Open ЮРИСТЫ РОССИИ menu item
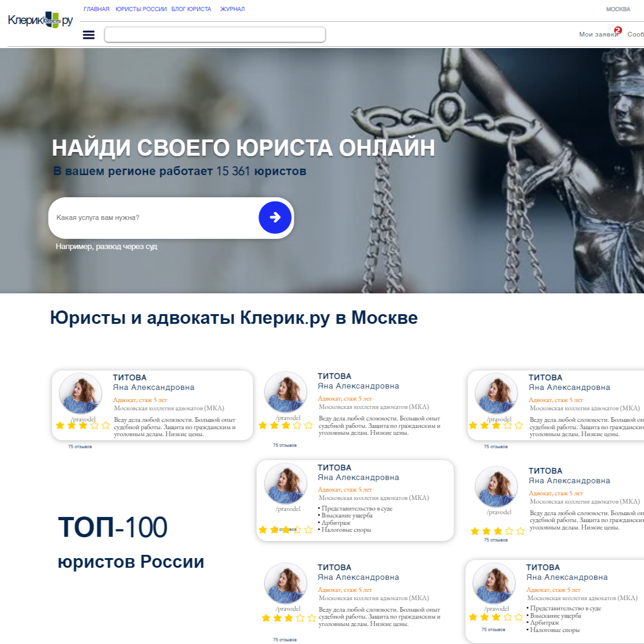This screenshot has width=644, height=644. [x=141, y=9]
